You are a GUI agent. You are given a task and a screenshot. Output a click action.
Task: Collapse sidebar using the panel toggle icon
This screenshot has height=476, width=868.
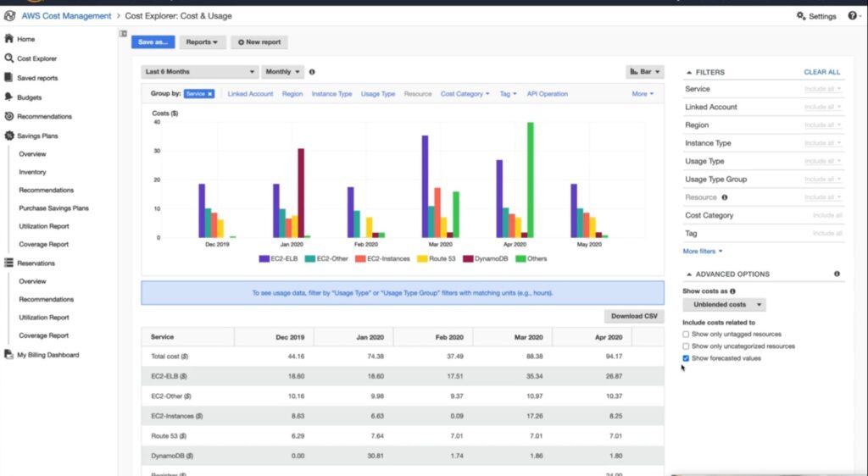click(x=124, y=34)
